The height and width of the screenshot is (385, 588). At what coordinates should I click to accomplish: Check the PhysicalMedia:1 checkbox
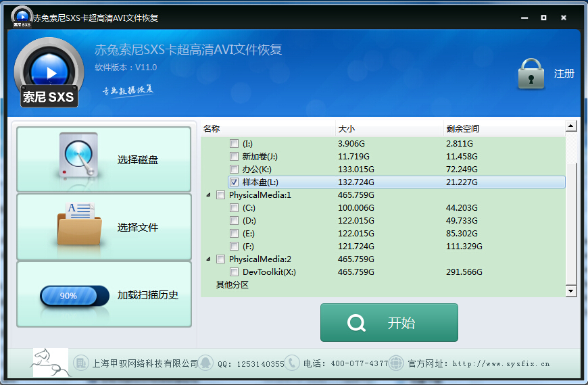[220, 195]
